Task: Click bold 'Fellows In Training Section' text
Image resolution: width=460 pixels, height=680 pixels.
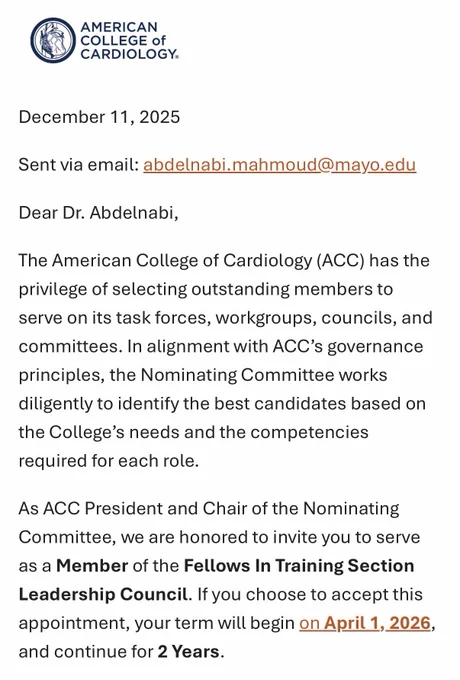Action: click(x=299, y=566)
